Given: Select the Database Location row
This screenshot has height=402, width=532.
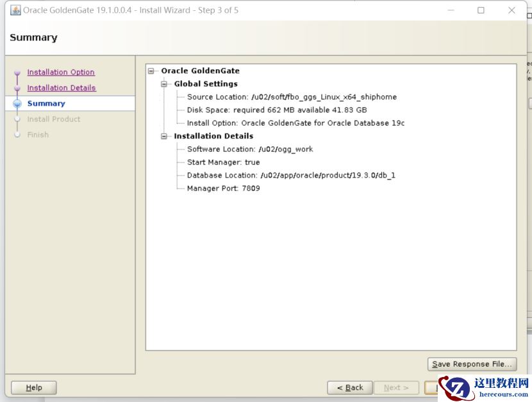Looking at the screenshot, I should (x=291, y=176).
